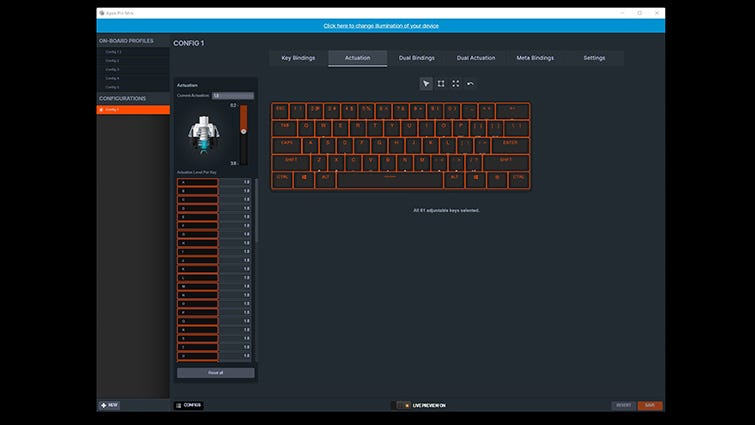The height and width of the screenshot is (425, 755).
Task: Select the left Windows key on diagram
Action: (304, 180)
